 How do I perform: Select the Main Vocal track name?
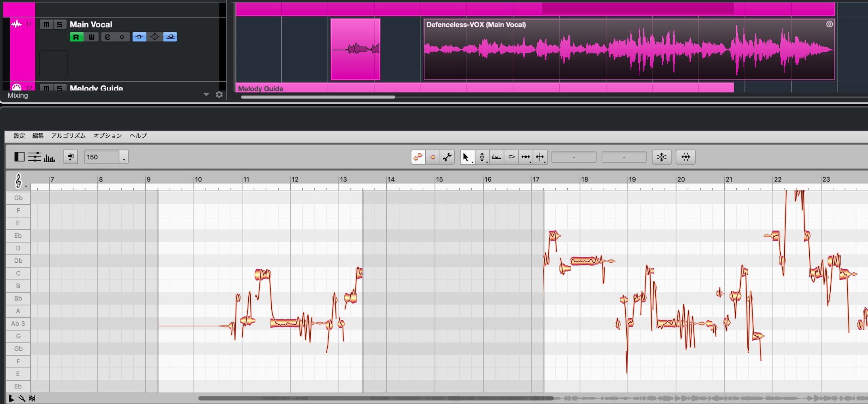tap(91, 25)
